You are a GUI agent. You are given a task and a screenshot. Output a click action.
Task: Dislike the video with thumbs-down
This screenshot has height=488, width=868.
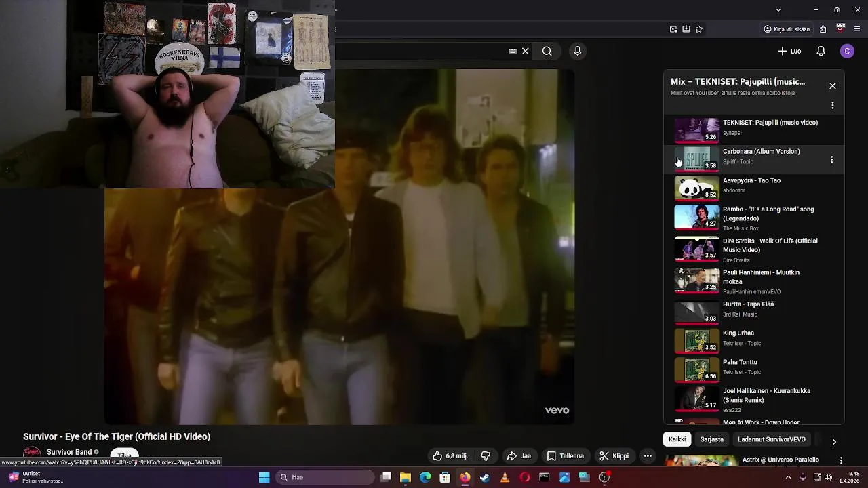click(x=486, y=456)
